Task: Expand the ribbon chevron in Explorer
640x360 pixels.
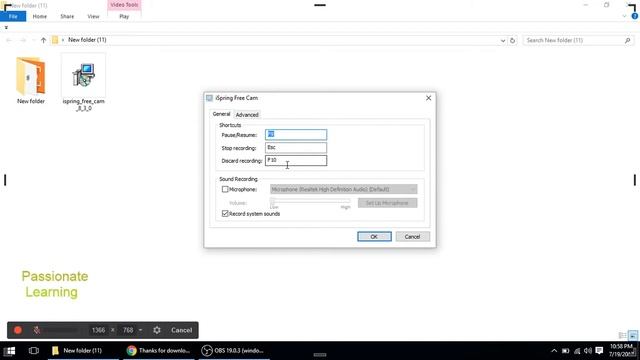Action: pos(624,16)
